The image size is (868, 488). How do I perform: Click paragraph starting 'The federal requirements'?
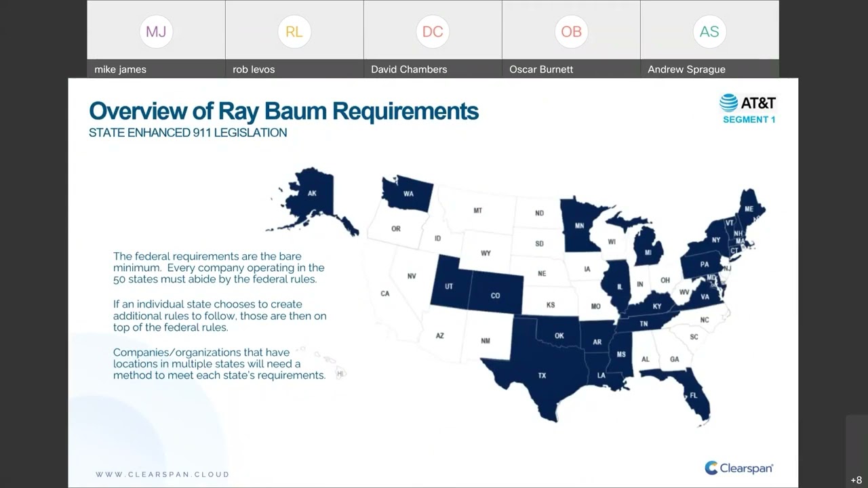[x=219, y=268]
